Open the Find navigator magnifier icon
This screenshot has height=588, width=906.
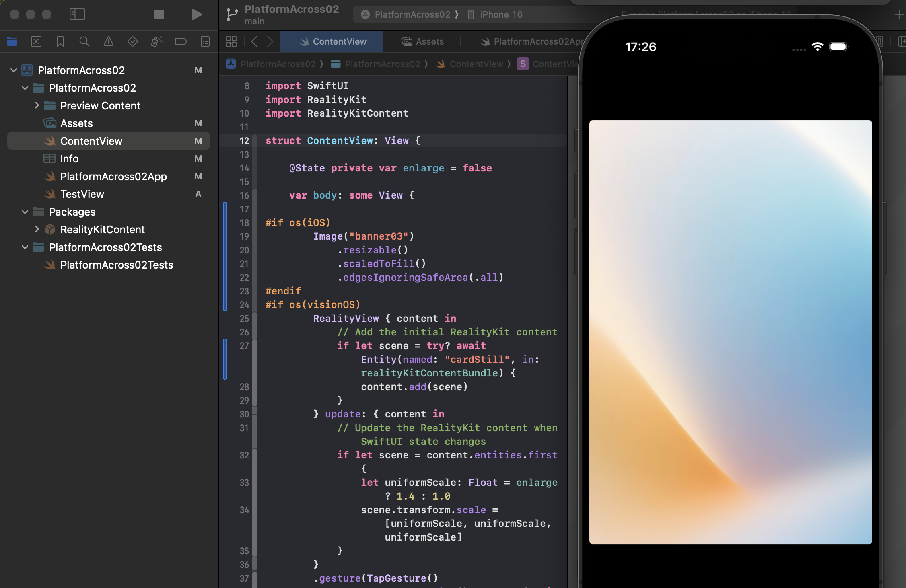(x=84, y=41)
